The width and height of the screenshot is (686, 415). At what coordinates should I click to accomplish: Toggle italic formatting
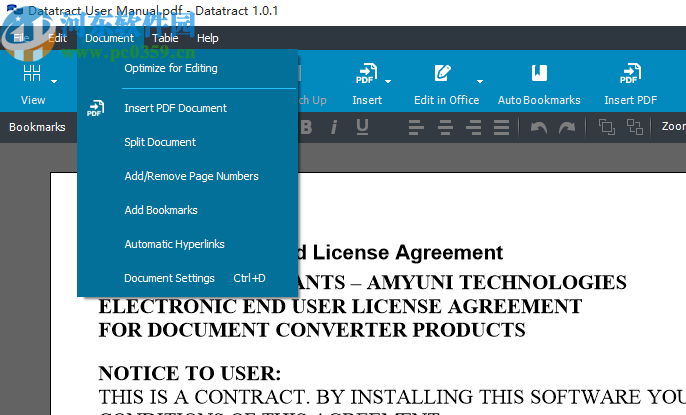click(334, 127)
